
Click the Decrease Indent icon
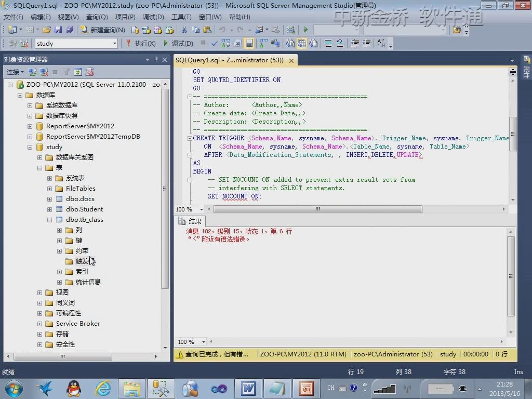(x=355, y=44)
